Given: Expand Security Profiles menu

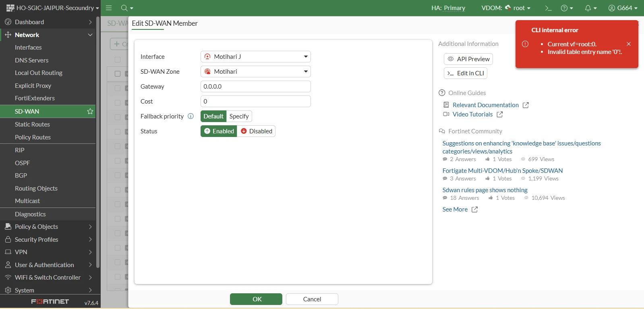Looking at the screenshot, I should coord(48,240).
